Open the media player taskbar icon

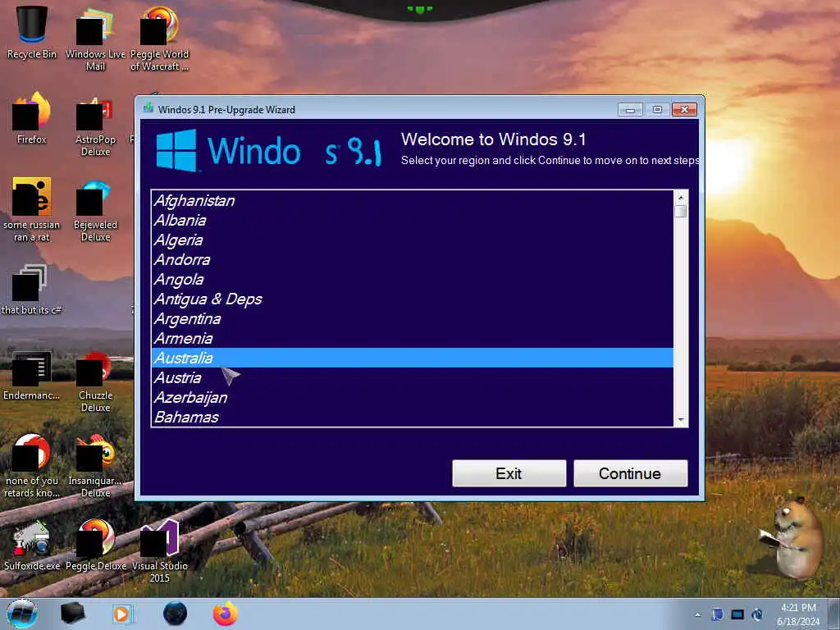123,614
